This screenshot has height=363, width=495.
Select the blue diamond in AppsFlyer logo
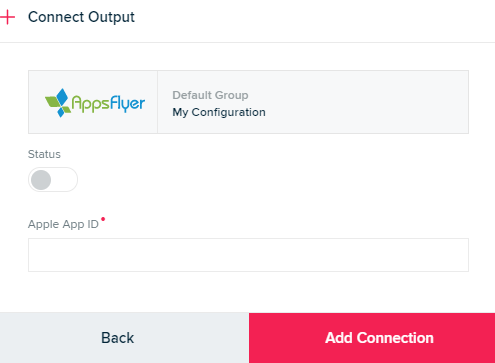[x=62, y=96]
